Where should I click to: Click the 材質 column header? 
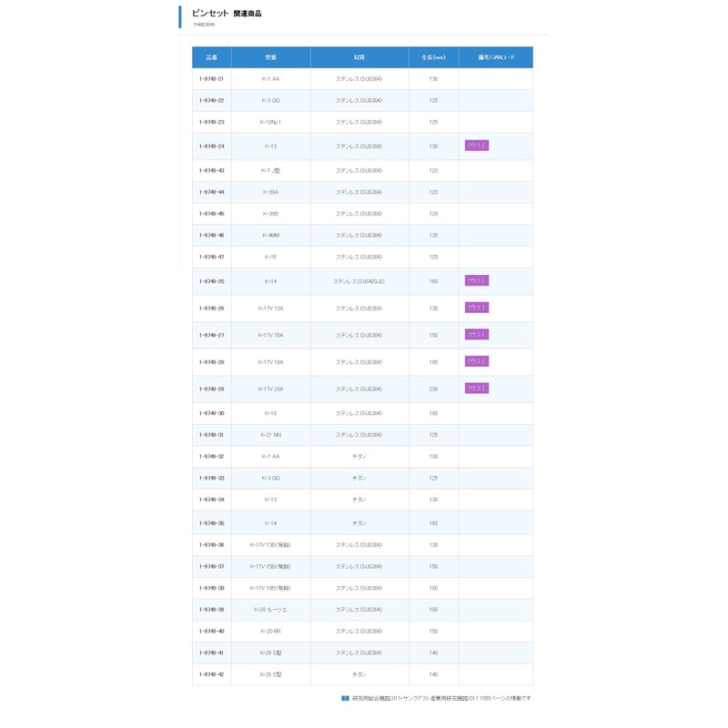coord(359,57)
